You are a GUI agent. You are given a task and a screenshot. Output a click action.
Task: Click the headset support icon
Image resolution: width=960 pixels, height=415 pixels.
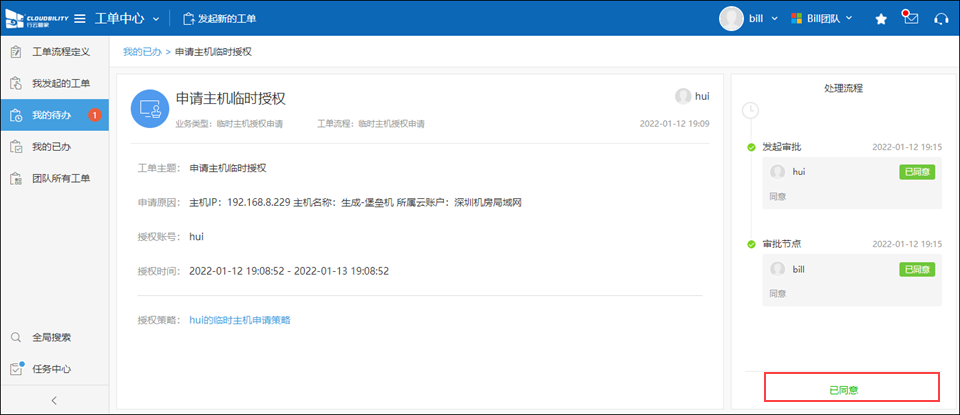click(x=940, y=19)
